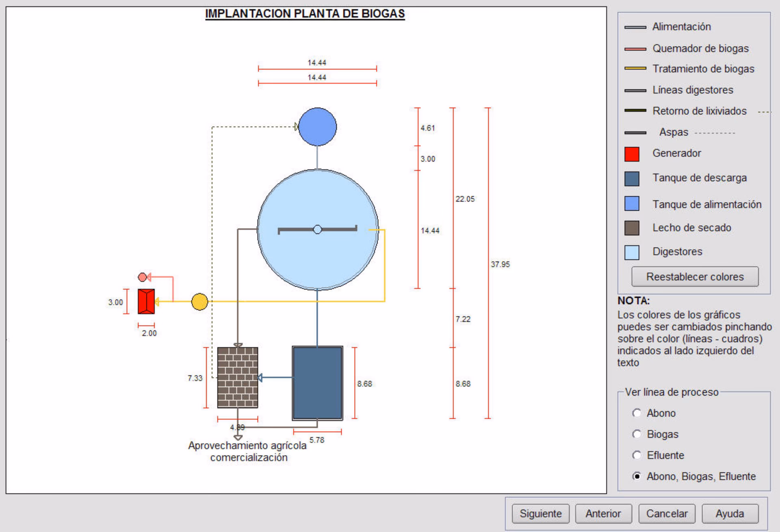
Task: Click the digester agitator paddle center
Action: (318, 230)
